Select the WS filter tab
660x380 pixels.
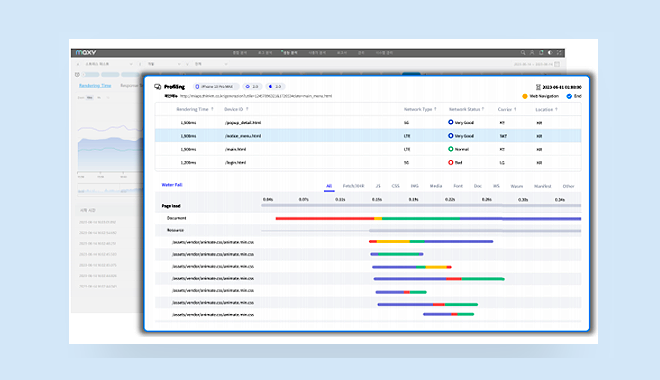[496, 186]
